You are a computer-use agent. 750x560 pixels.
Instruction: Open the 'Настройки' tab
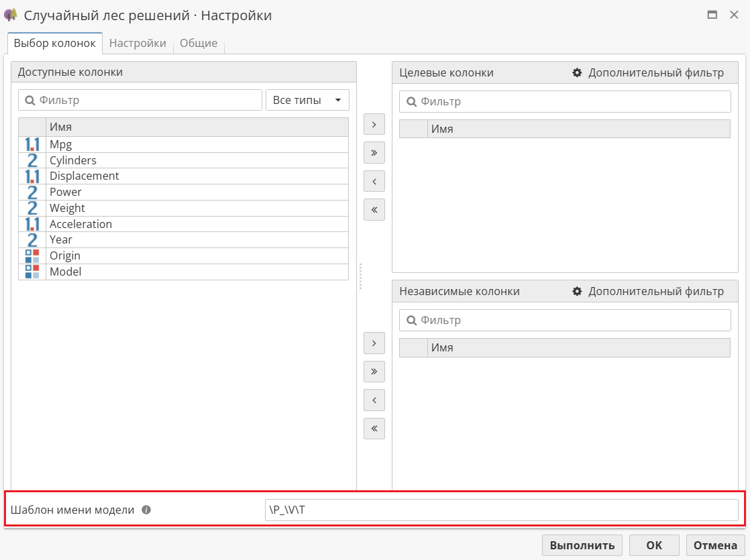tap(138, 43)
